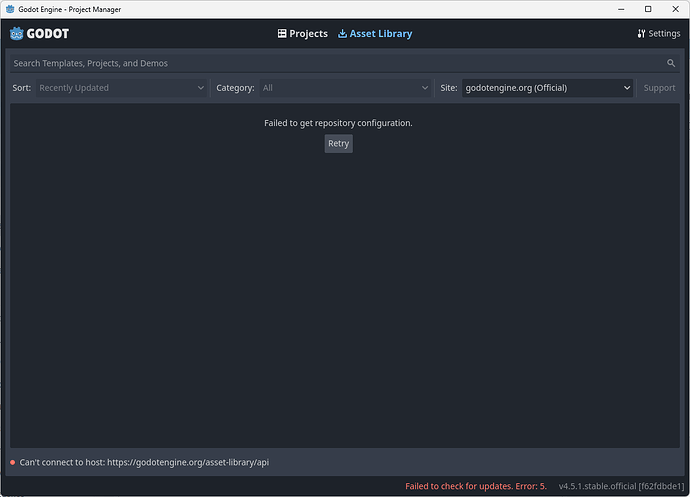Focus the Search Templates, Projects, and Demos field

[335, 63]
